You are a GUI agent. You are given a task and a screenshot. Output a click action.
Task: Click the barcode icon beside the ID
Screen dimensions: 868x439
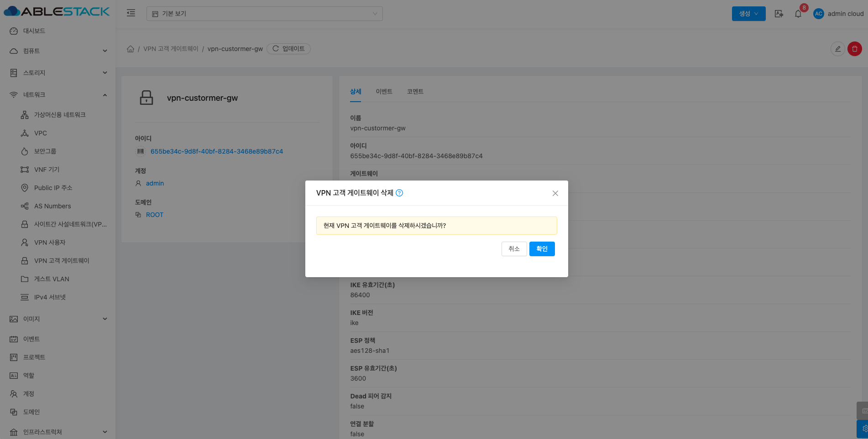click(x=141, y=151)
